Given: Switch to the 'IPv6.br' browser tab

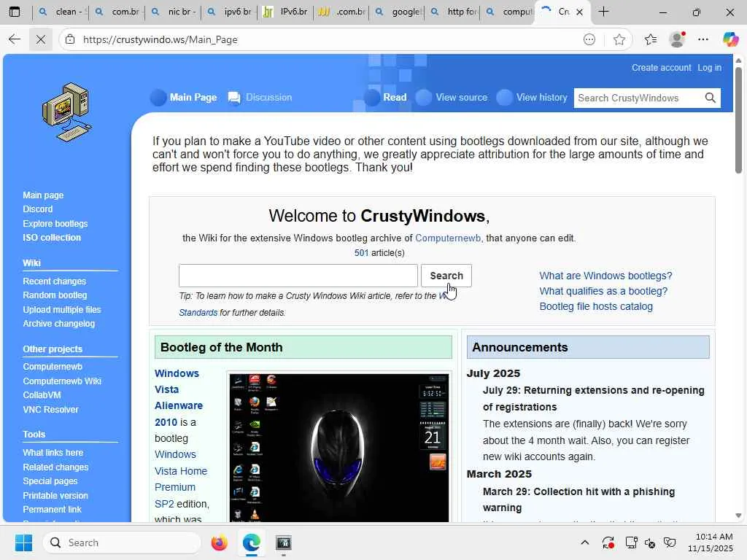Looking at the screenshot, I should point(286,12).
